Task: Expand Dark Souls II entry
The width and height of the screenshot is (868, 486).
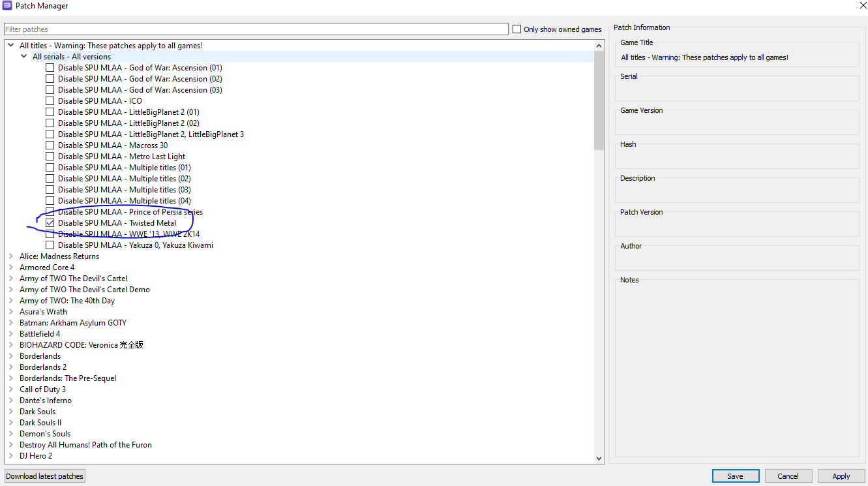Action: (11, 423)
